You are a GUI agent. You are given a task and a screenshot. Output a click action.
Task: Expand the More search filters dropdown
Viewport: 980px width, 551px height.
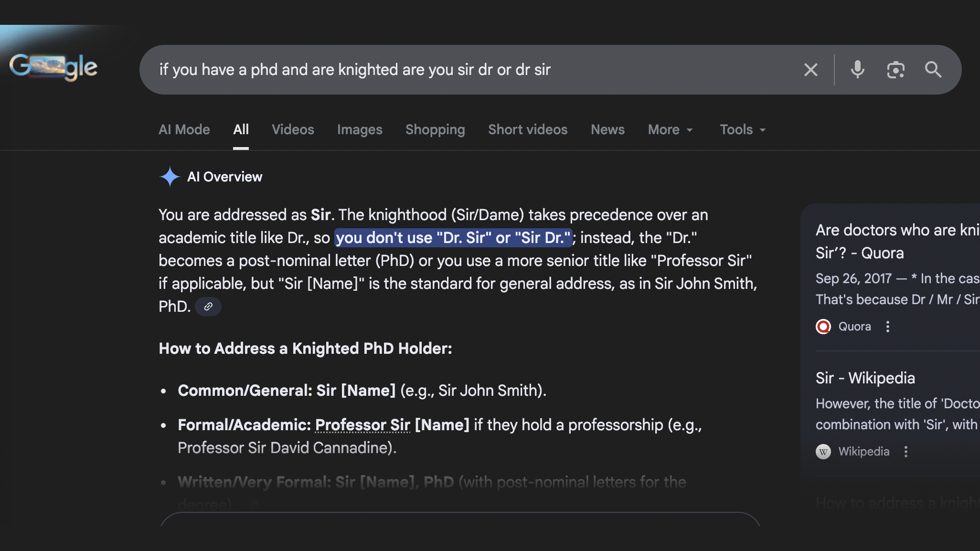click(x=670, y=130)
